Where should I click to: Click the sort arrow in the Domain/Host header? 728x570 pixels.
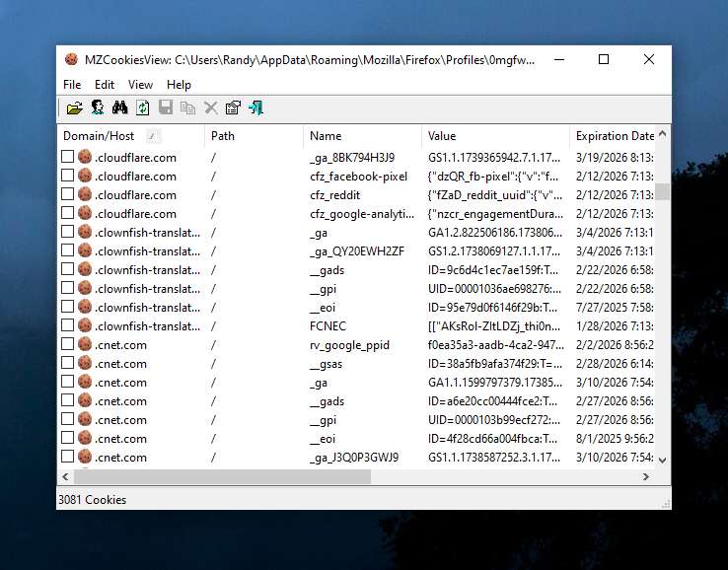pyautogui.click(x=152, y=136)
